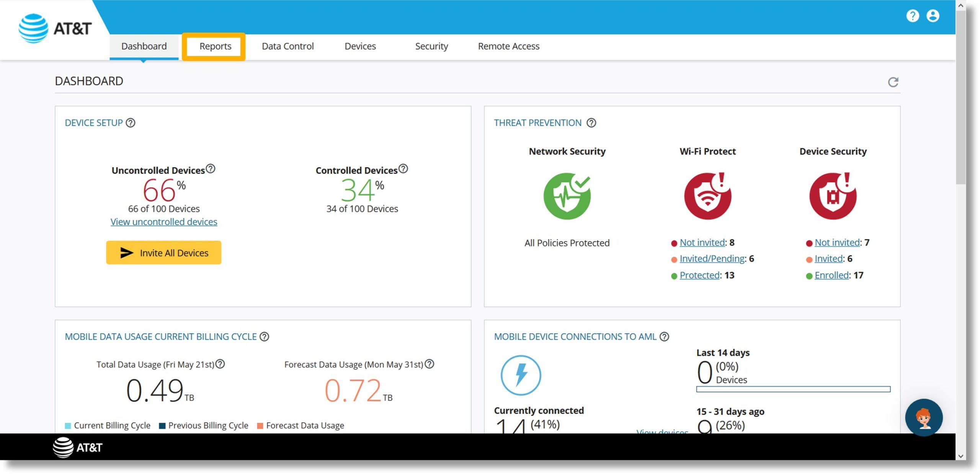Viewport: 980px width, 474px height.
Task: Open the user account profile icon
Action: click(933, 16)
